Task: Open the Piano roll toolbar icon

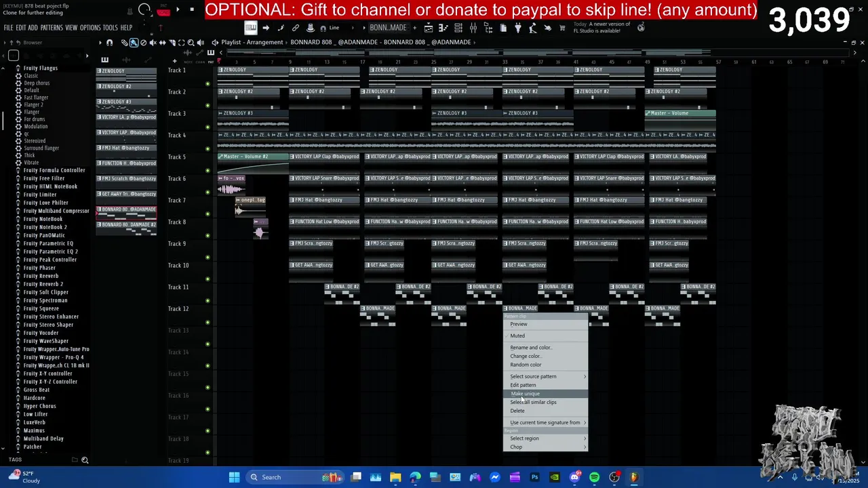Action: tap(443, 28)
